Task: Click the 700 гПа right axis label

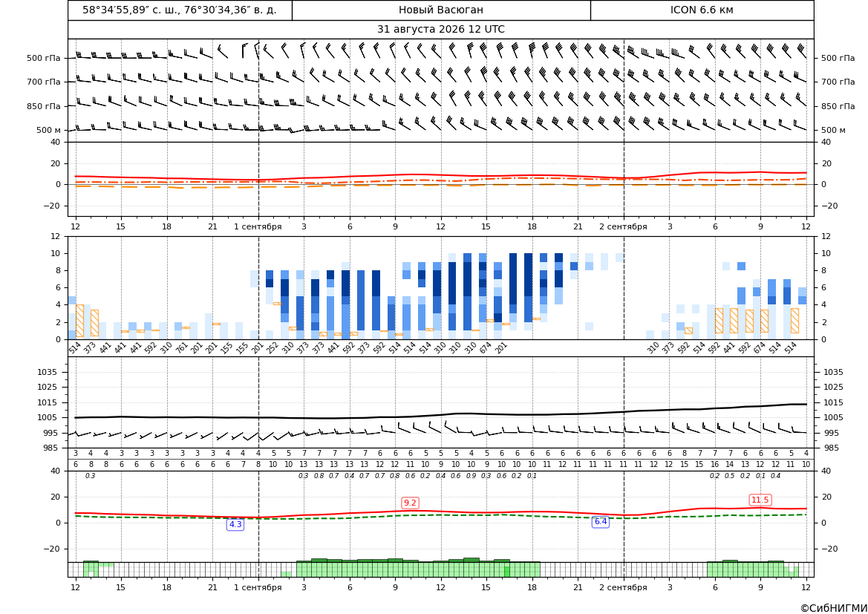Action: click(x=838, y=82)
